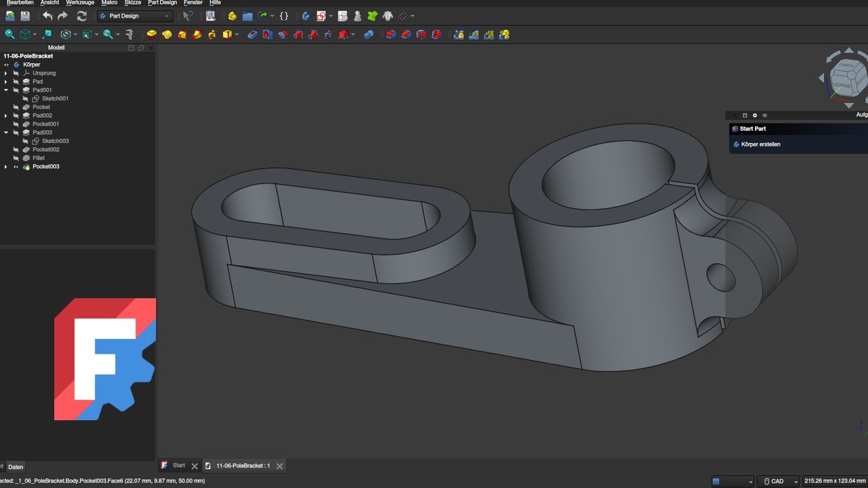The image size is (868, 488).
Task: Expand the Pocket003 tree node
Action: click(x=6, y=167)
